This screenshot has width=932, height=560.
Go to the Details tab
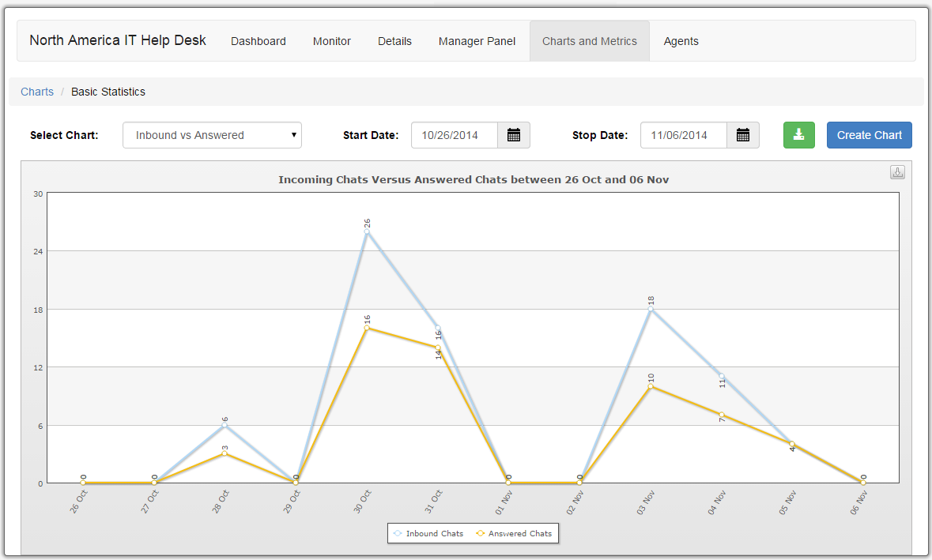(394, 41)
